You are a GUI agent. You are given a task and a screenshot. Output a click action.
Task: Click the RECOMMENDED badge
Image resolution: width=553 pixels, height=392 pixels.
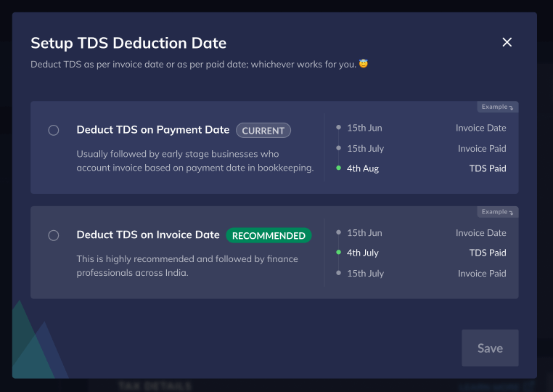pyautogui.click(x=269, y=235)
